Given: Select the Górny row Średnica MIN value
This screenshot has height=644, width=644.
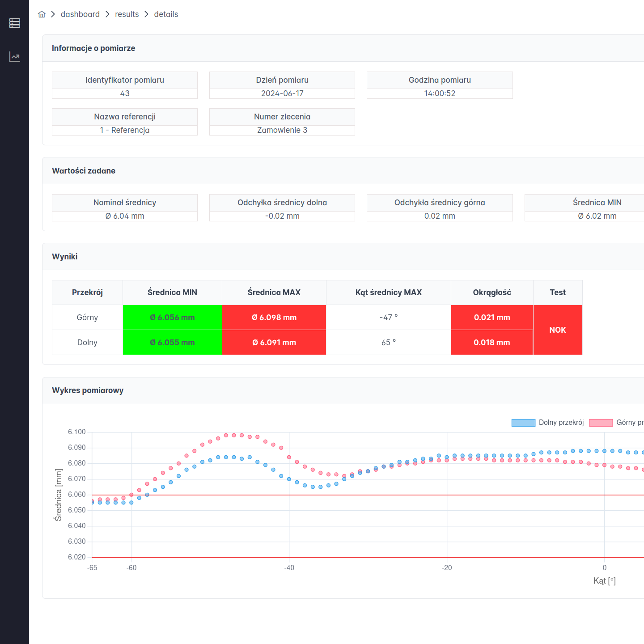Looking at the screenshot, I should click(172, 318).
